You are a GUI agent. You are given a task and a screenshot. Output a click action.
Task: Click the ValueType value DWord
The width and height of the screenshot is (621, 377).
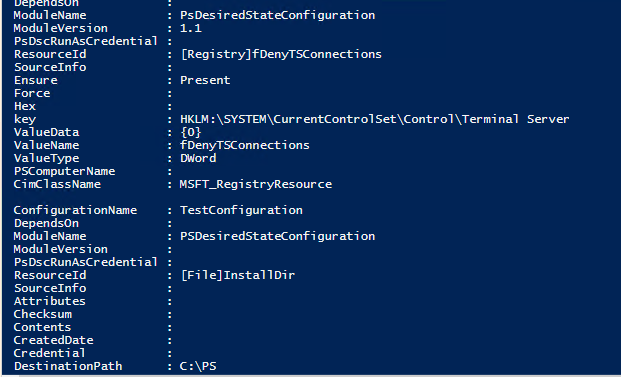[198, 158]
